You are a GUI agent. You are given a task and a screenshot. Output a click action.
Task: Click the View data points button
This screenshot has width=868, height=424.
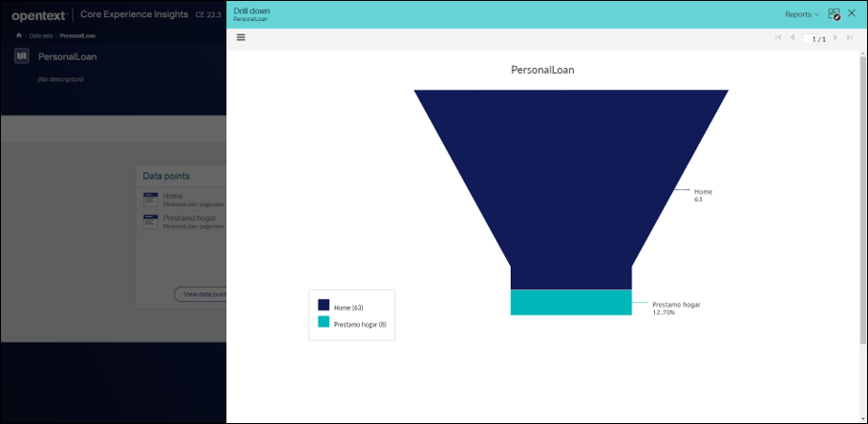[x=201, y=294]
